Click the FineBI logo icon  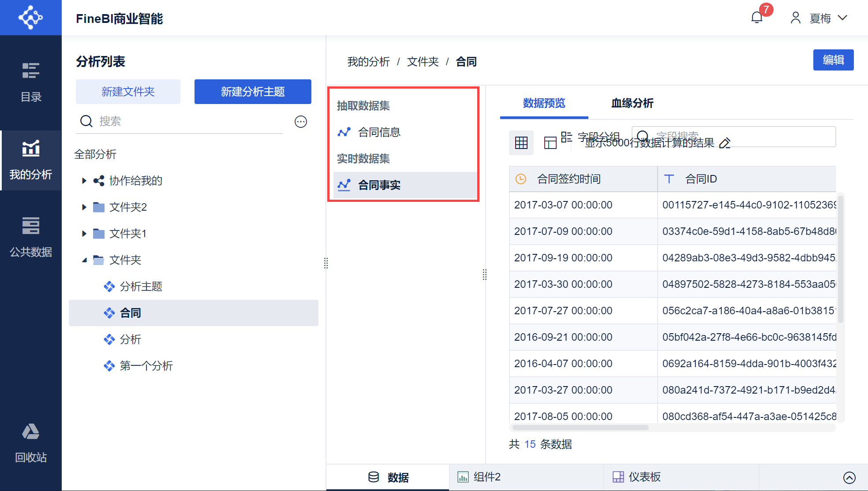[x=30, y=18]
